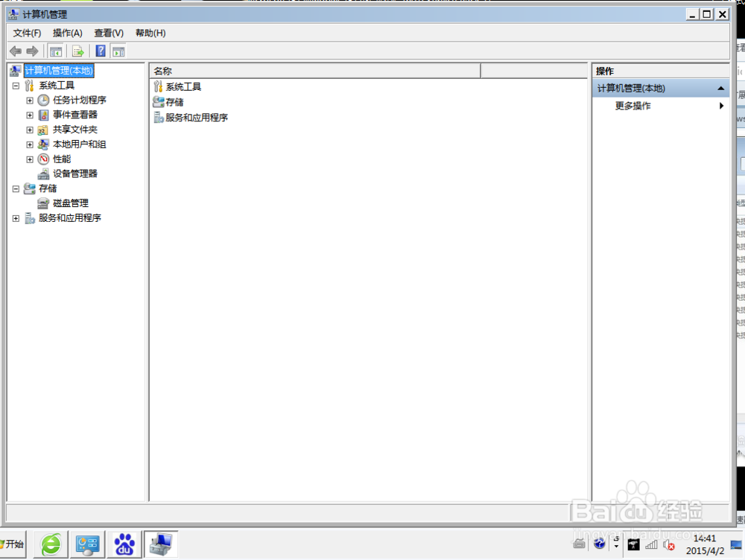Select 磁盘管理 in the navigation tree
745x560 pixels.
70,203
